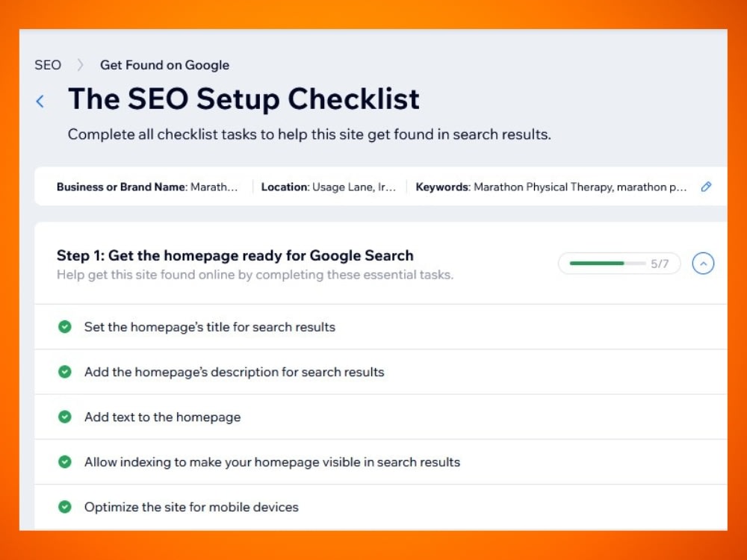747x560 pixels.
Task: Click the Step 1 section heading
Action: coord(235,255)
